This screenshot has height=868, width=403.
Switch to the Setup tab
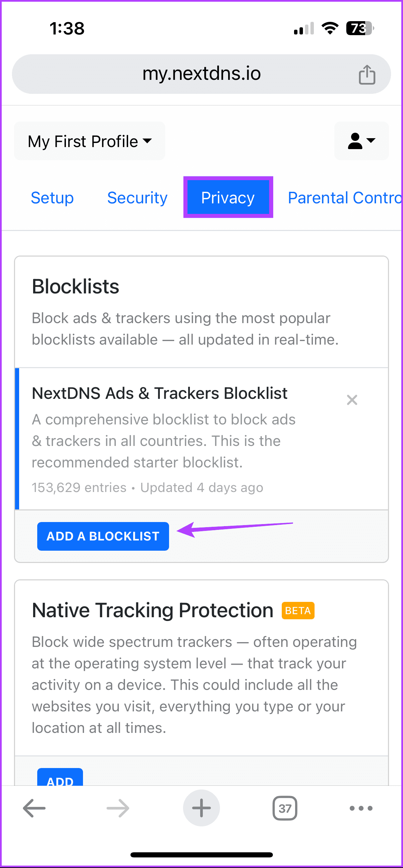52,198
